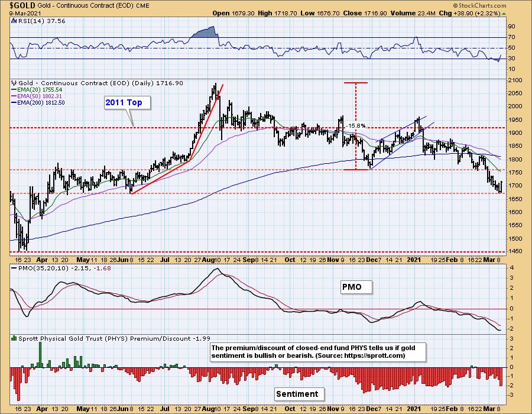Click the Dec month label on the bottom axis
This screenshot has height=414, width=532.
point(372,409)
